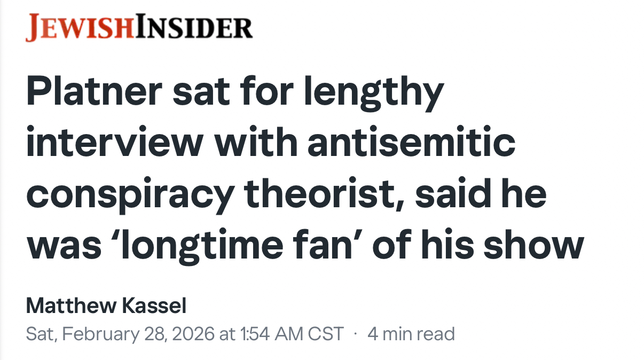
Task: Click the Jewish Insider logo
Action: click(x=139, y=28)
